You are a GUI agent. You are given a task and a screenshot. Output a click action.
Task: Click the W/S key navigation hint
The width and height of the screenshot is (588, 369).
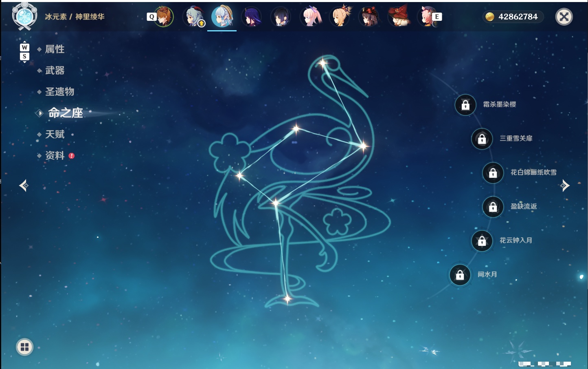coord(24,52)
